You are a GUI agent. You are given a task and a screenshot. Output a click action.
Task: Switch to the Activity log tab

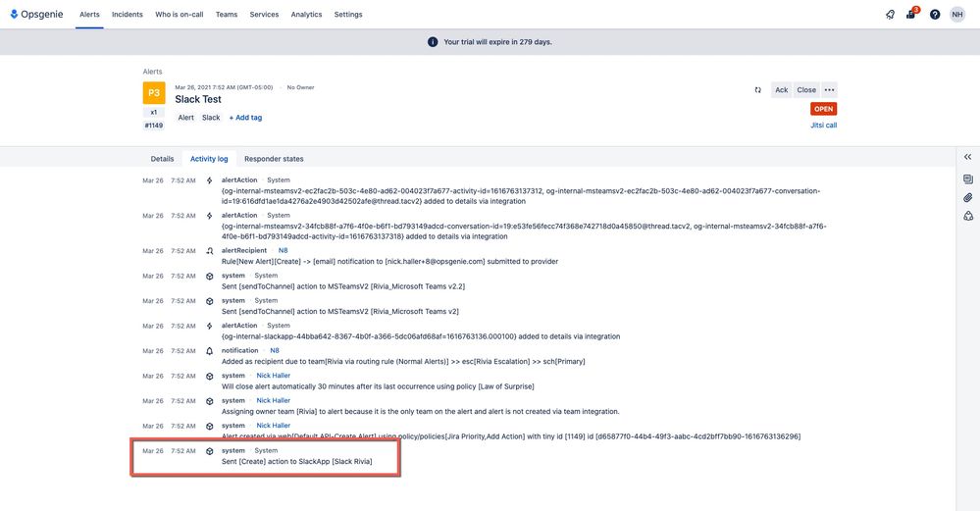(209, 159)
